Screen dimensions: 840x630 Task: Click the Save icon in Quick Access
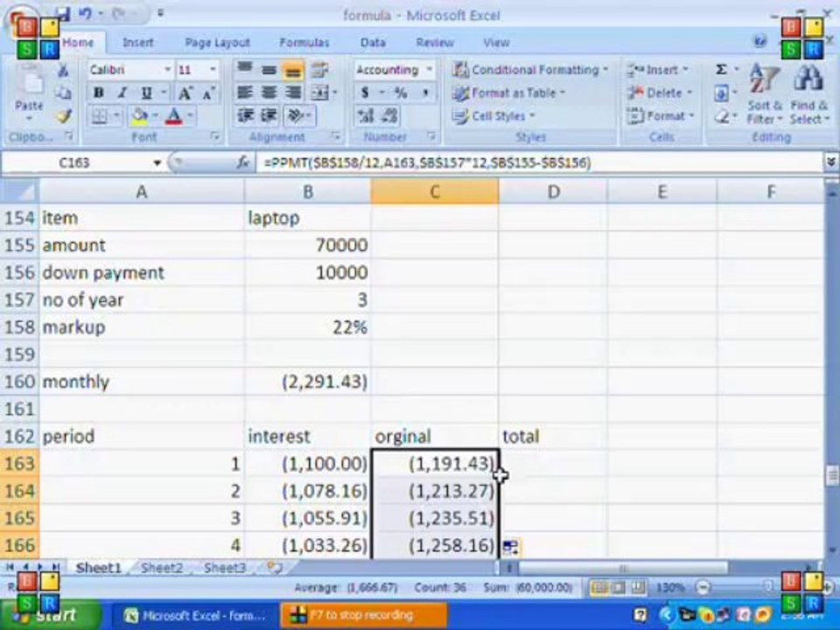pyautogui.click(x=63, y=13)
